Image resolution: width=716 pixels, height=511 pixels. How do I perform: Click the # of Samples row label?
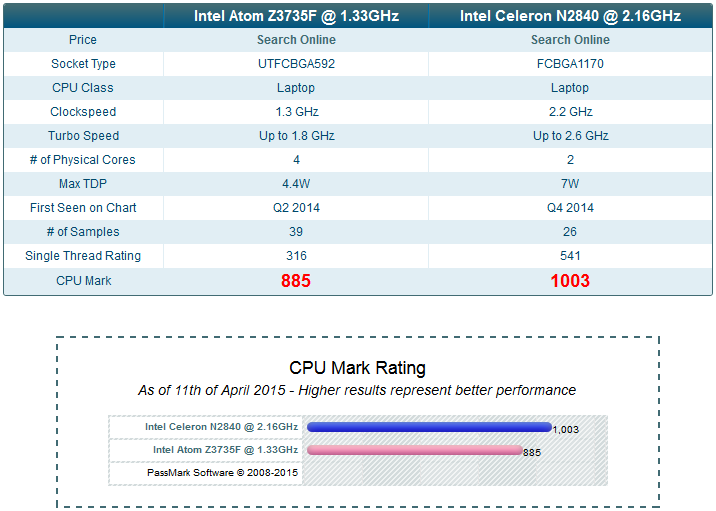[83, 232]
